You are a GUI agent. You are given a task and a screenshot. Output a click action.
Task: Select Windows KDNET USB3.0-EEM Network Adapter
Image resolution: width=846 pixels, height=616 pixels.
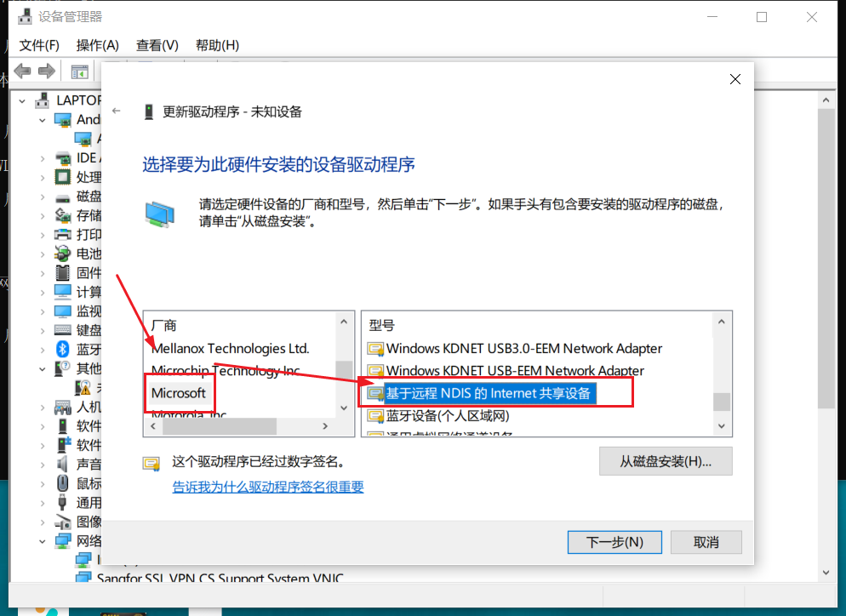[524, 349]
